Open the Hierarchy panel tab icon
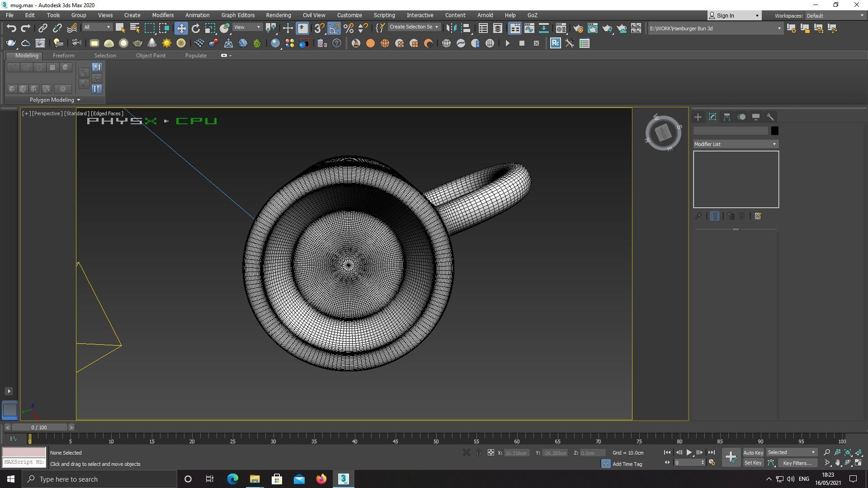Viewport: 868px width, 488px height. 727,117
